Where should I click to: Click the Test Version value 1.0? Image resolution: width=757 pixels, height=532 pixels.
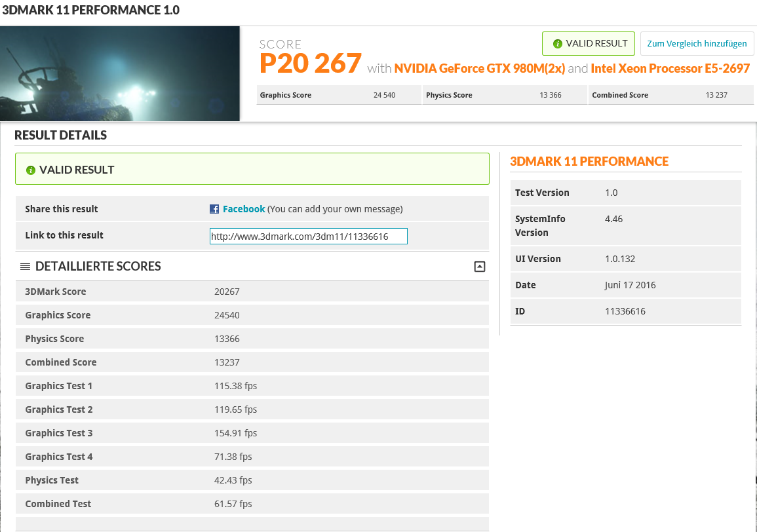611,193
